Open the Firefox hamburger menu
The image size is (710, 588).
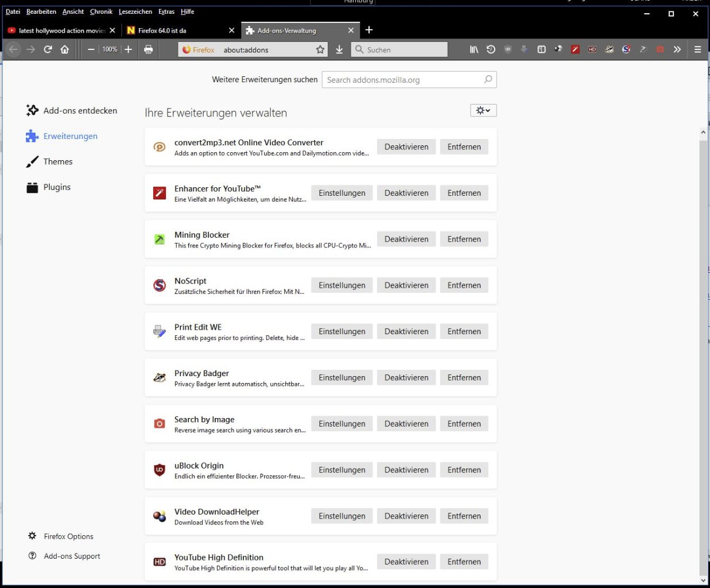coord(697,49)
